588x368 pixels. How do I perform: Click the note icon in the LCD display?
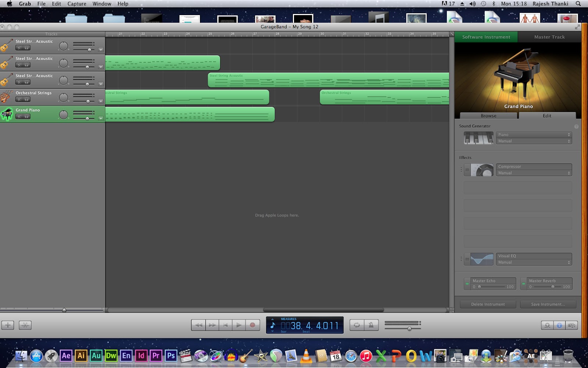pyautogui.click(x=273, y=325)
